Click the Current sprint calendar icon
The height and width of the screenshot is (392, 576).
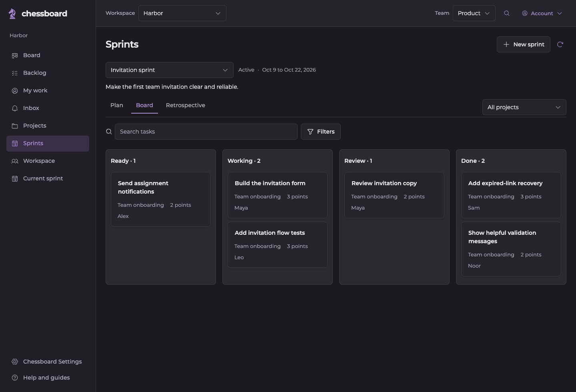coord(15,179)
